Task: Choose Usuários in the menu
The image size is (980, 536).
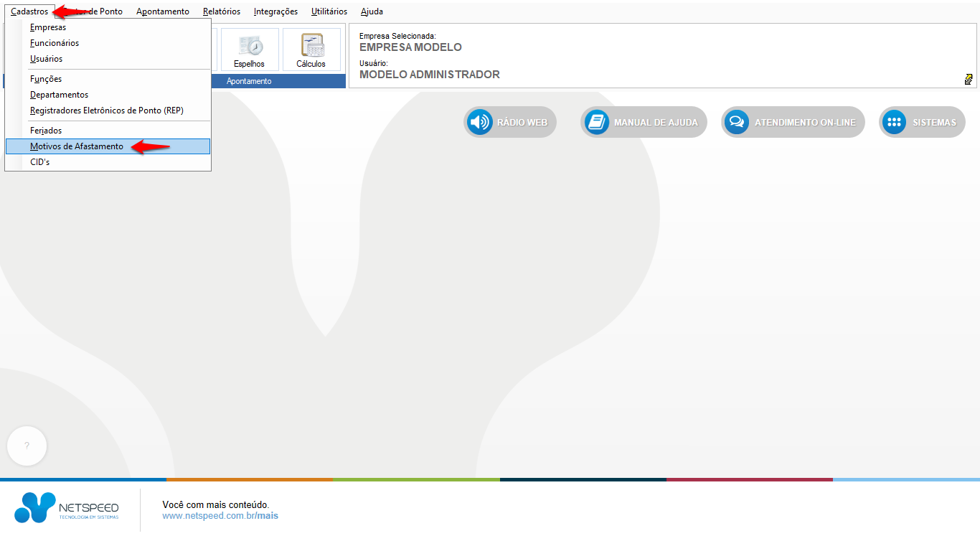Action: [x=108, y=59]
